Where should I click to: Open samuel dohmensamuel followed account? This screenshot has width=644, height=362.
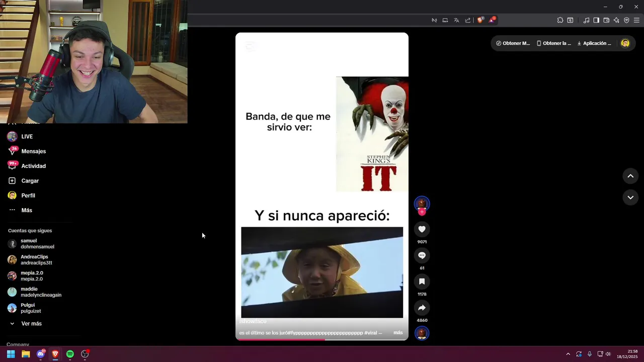pos(31,244)
